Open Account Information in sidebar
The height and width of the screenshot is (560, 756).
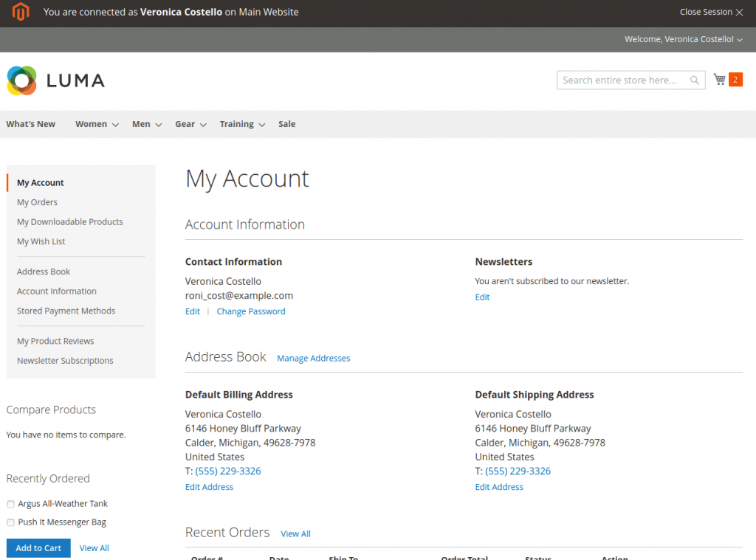point(56,291)
